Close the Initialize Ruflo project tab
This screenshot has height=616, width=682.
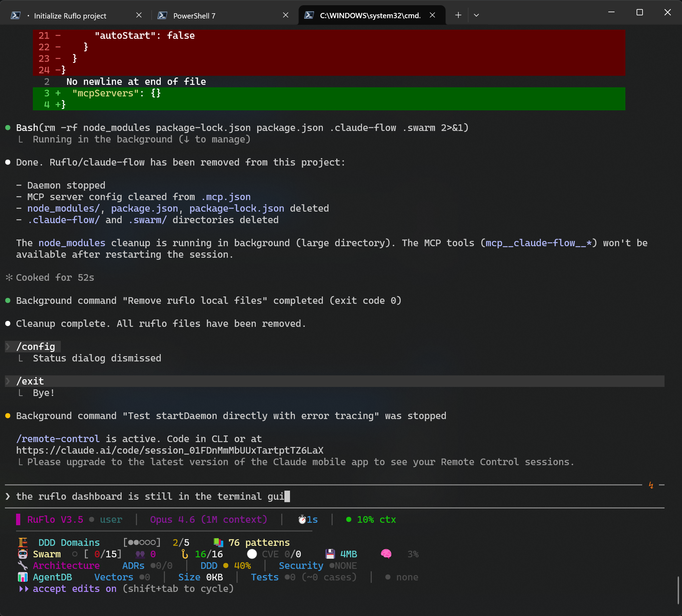click(139, 15)
